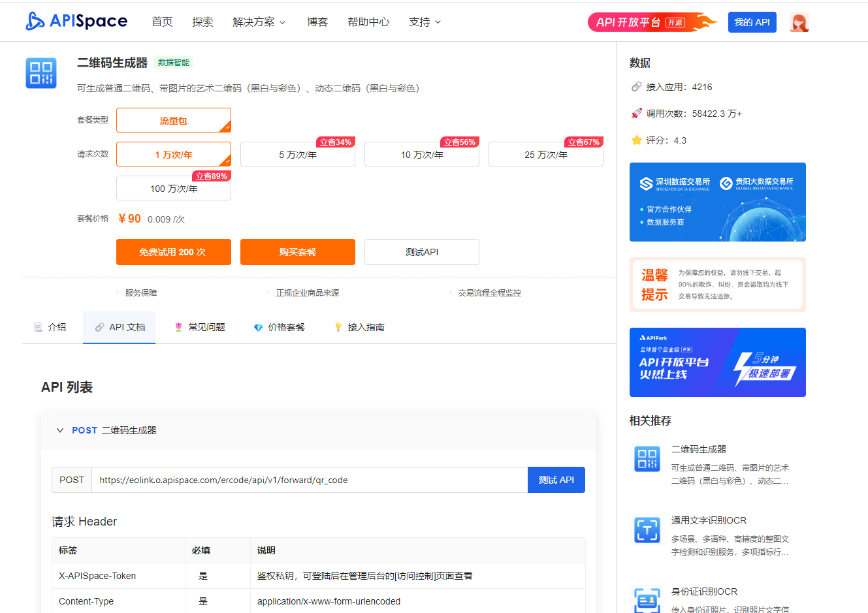
Task: Open the 身份证识别OCR recommendation title
Action: (704, 591)
